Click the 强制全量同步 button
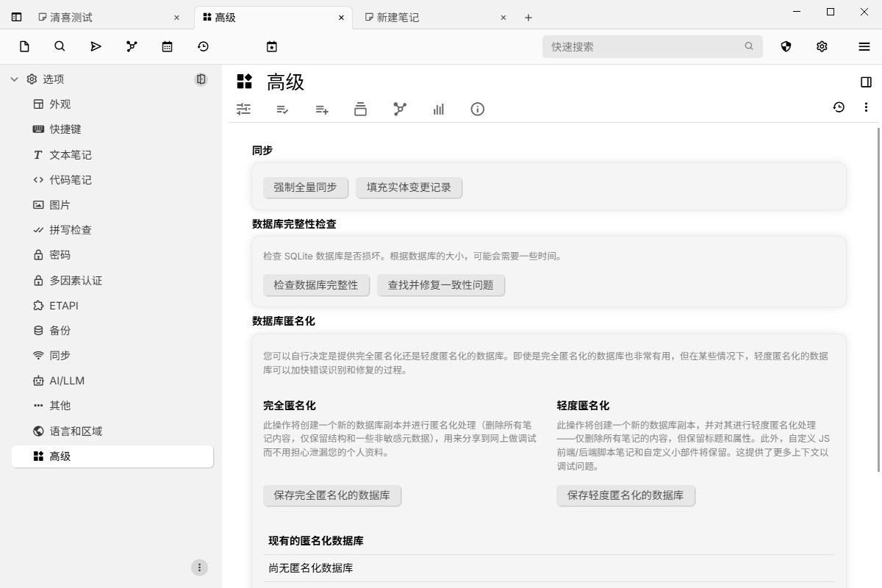 (305, 187)
